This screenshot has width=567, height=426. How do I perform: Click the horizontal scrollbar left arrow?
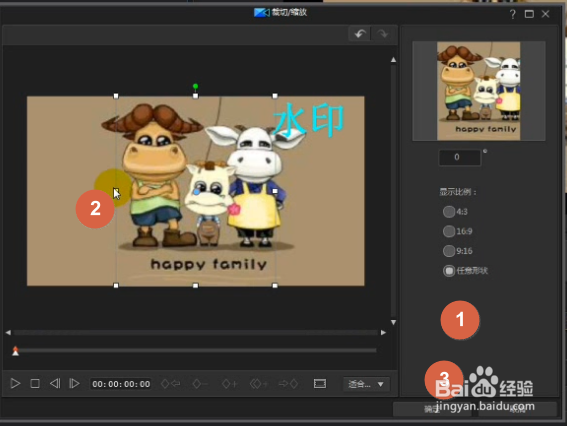coord(8,332)
